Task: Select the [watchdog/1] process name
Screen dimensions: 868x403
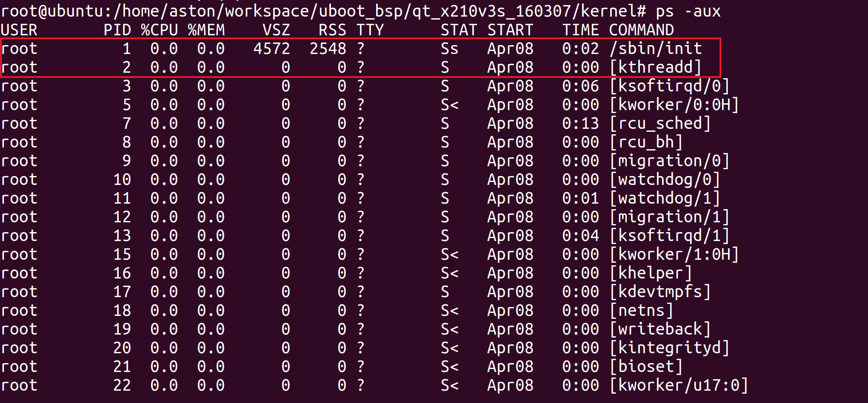Action: 665,198
